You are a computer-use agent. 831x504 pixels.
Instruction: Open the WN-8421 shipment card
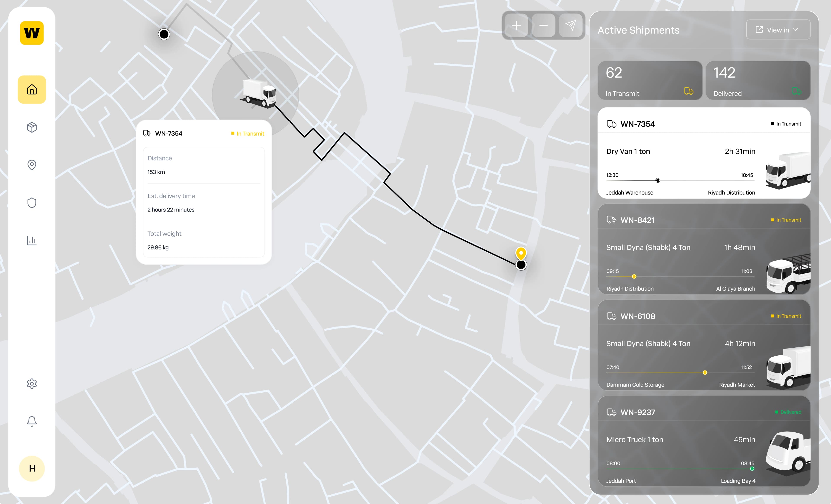(x=704, y=249)
